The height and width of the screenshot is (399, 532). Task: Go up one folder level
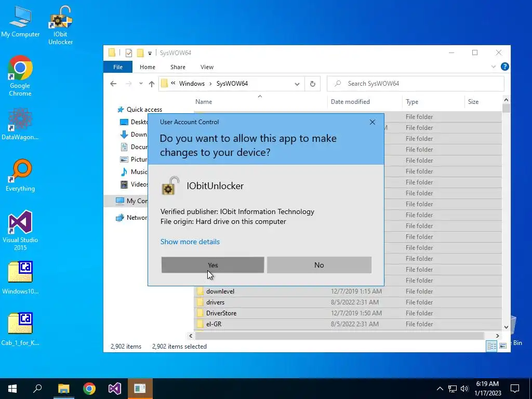pyautogui.click(x=151, y=84)
